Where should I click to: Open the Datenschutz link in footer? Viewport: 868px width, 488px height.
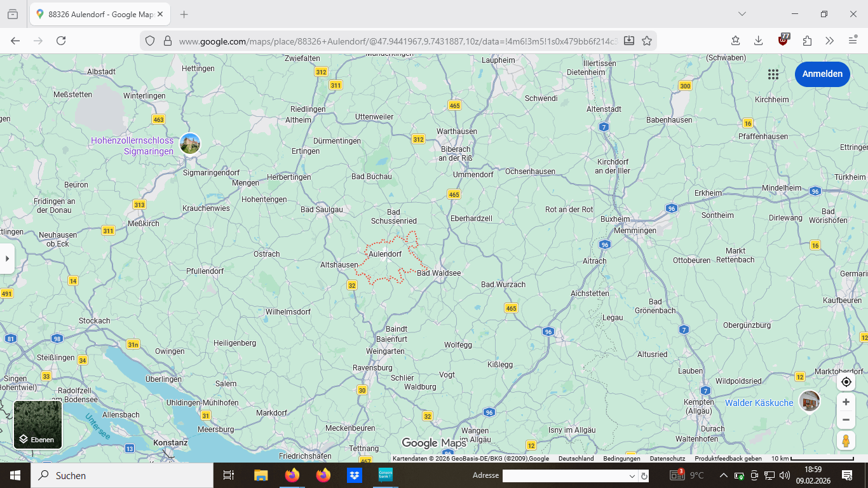[667, 459]
